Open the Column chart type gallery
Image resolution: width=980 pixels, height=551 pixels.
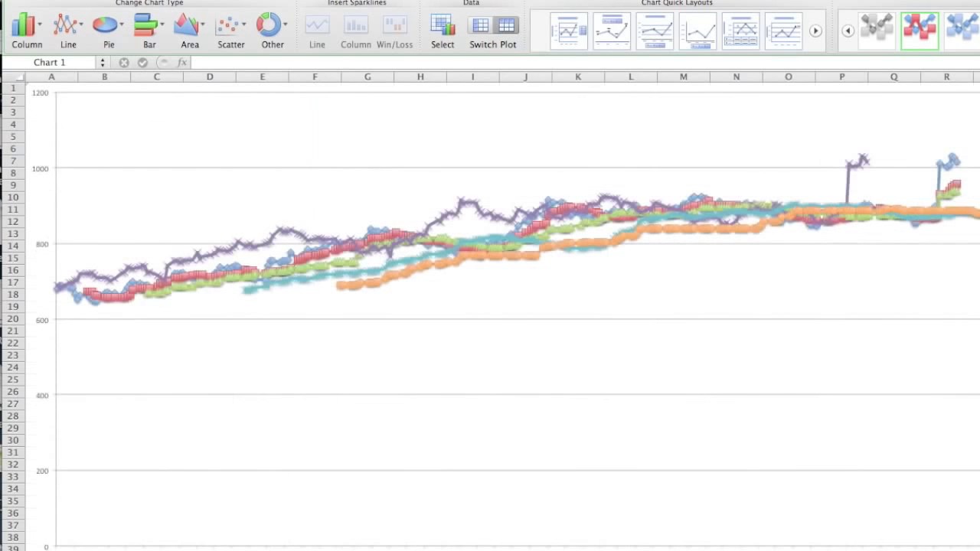coord(24,25)
